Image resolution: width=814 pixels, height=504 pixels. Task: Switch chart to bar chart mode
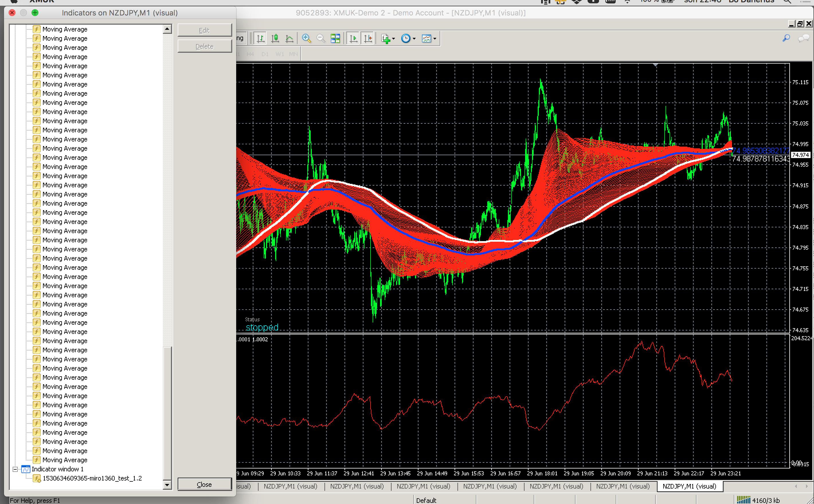tap(261, 39)
